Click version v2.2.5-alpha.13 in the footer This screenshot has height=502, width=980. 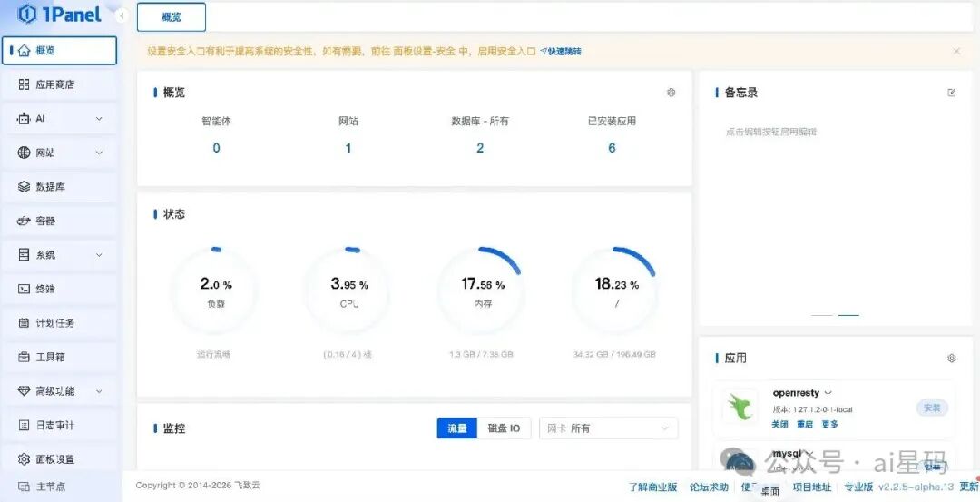tap(916, 487)
